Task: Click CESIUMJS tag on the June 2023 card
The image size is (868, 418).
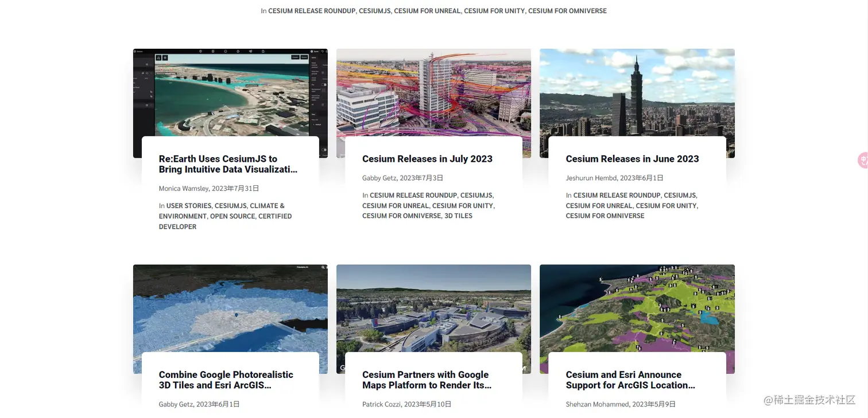Action: pos(680,196)
